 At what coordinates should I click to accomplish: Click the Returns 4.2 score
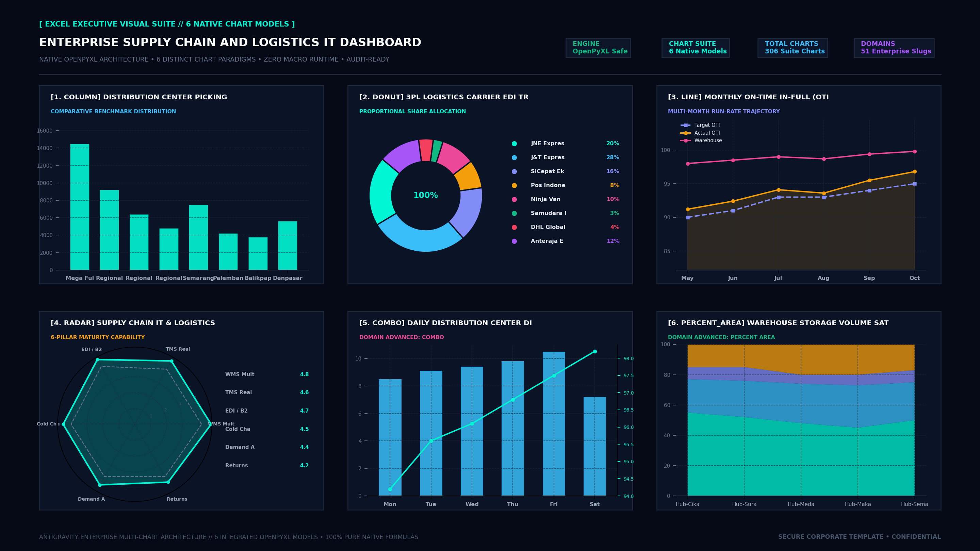click(x=304, y=465)
